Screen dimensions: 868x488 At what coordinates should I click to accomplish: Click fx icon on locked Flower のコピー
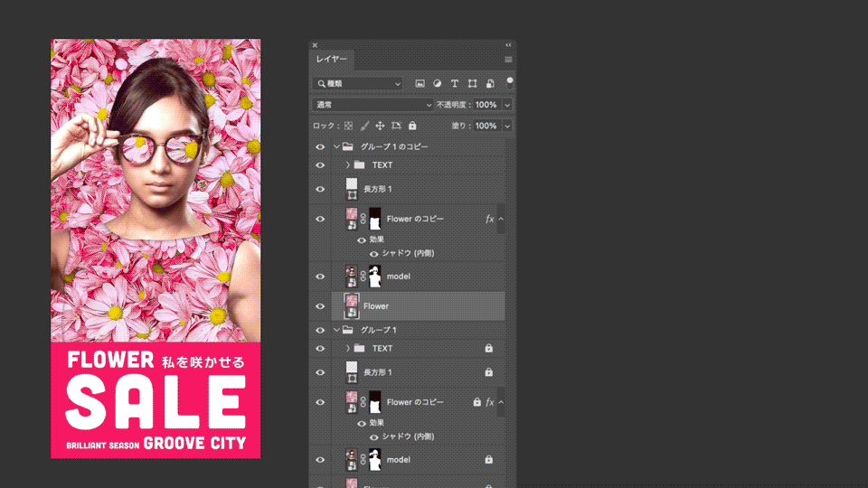pyautogui.click(x=489, y=402)
